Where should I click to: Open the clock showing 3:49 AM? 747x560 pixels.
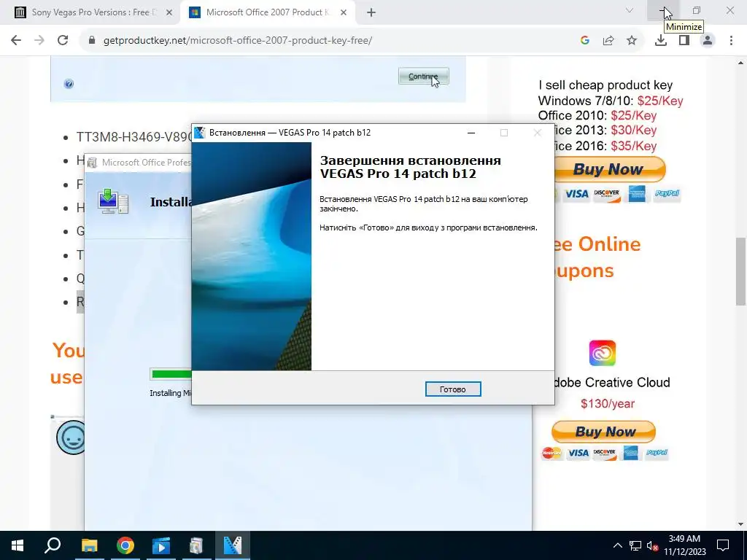tap(684, 545)
